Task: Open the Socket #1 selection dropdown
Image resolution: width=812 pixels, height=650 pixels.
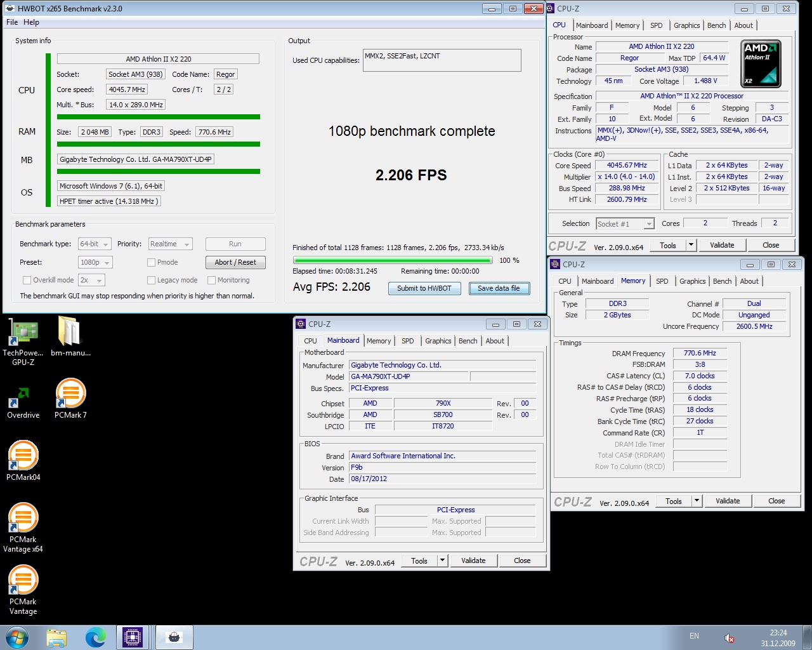Action: [625, 223]
